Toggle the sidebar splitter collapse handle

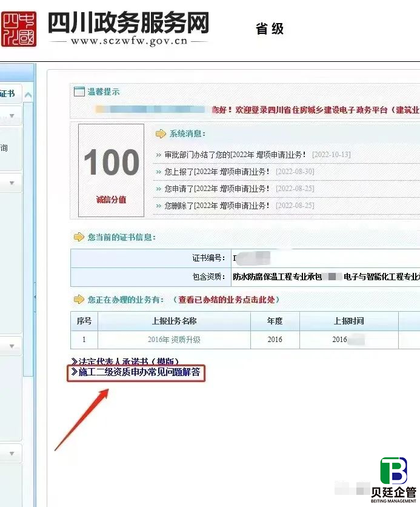click(x=35, y=297)
